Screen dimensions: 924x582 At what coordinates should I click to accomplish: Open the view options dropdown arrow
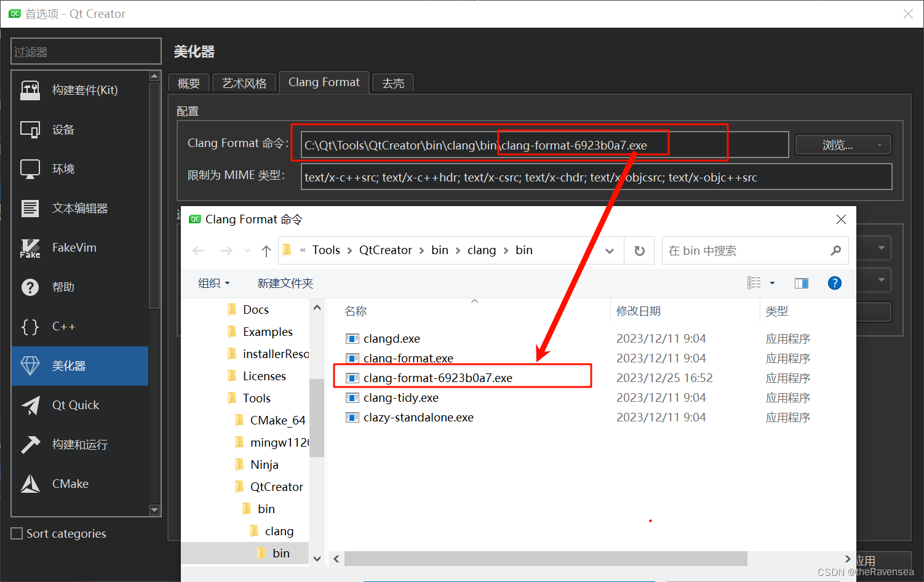tap(772, 283)
